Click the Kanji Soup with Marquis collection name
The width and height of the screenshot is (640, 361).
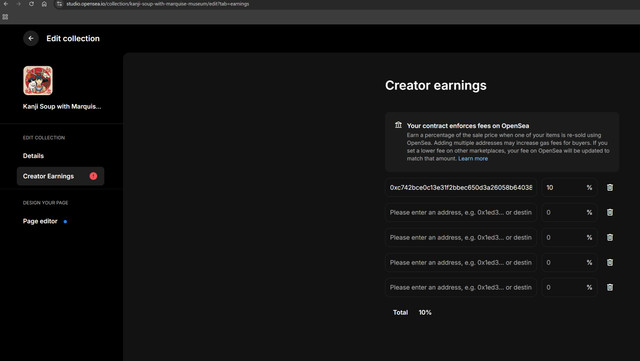click(62, 107)
